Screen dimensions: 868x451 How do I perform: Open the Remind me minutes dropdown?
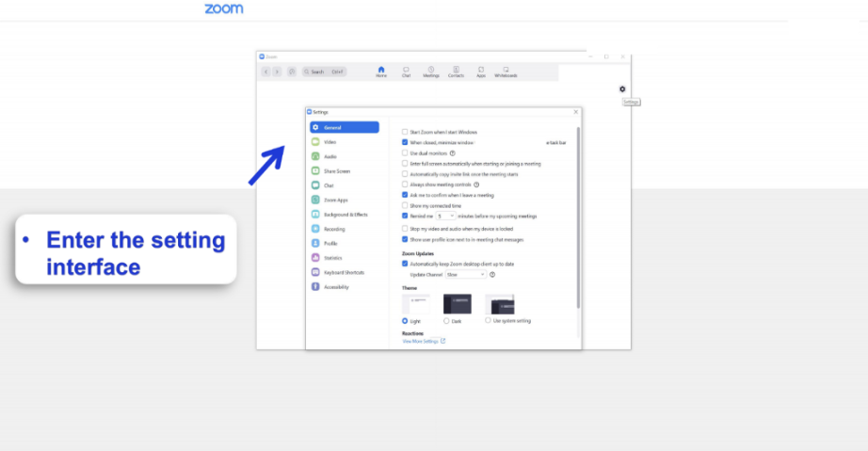click(x=445, y=216)
